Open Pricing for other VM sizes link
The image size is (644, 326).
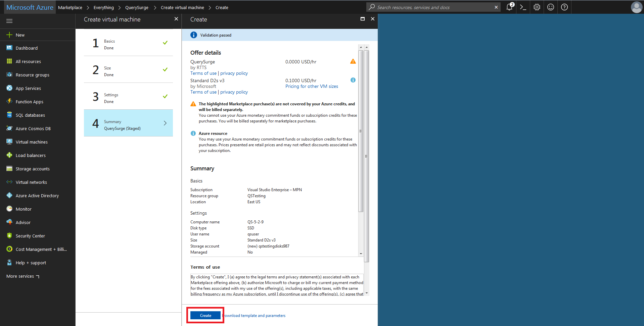pos(312,87)
